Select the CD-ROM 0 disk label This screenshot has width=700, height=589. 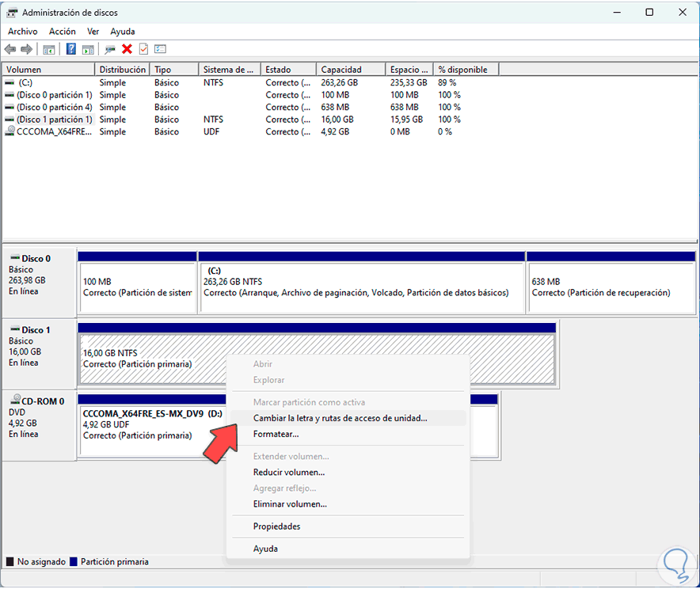coord(40,424)
